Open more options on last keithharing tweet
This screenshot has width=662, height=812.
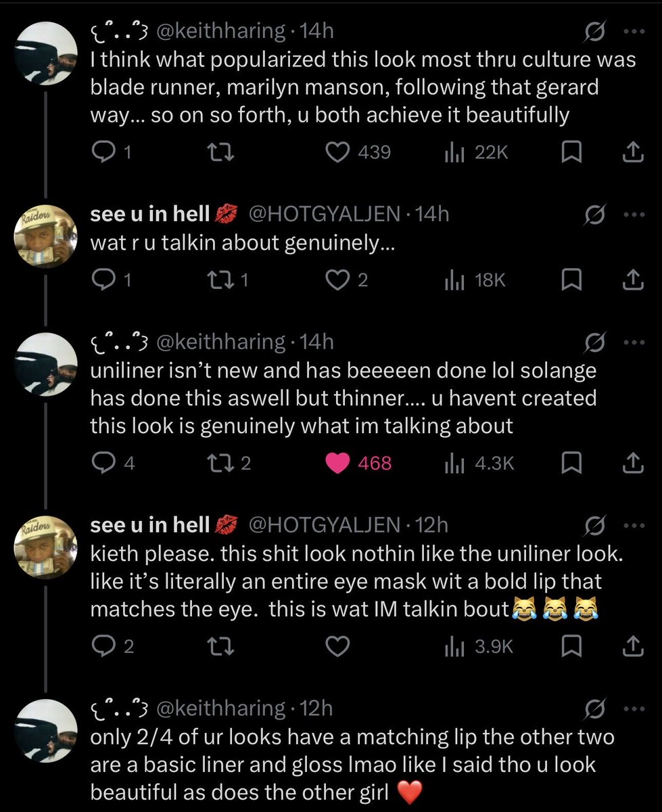coord(632,708)
